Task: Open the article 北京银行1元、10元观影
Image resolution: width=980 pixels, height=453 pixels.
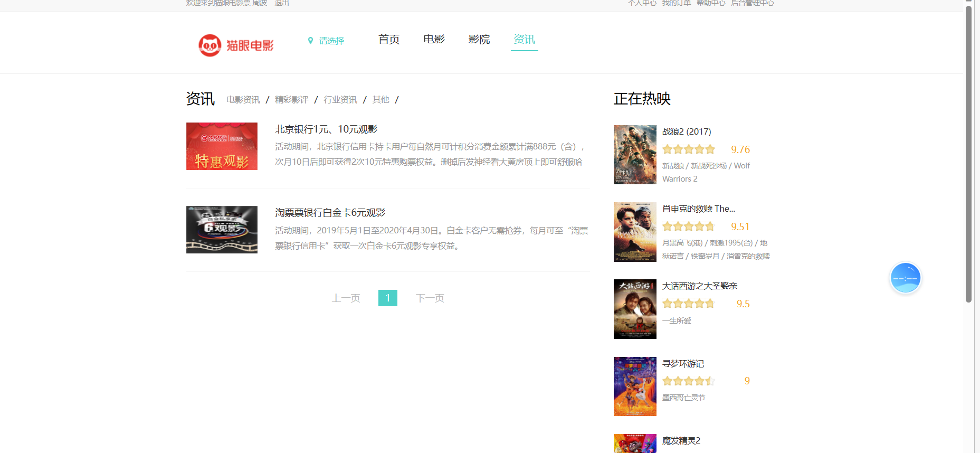Action: (326, 129)
